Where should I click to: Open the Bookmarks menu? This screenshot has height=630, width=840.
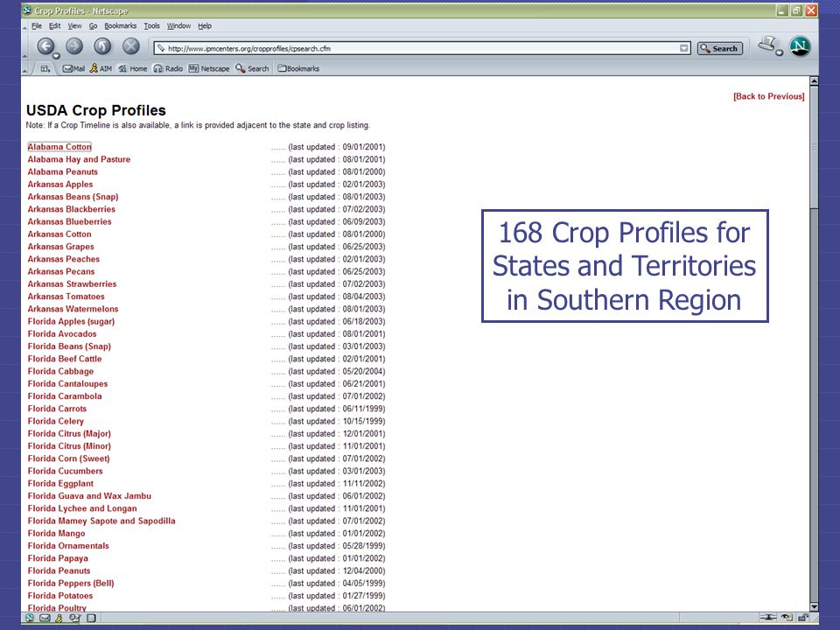[121, 25]
